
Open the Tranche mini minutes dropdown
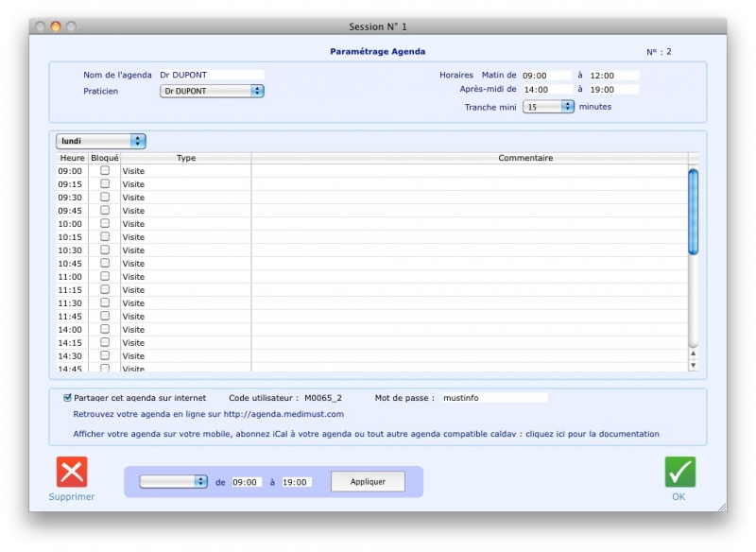[548, 107]
